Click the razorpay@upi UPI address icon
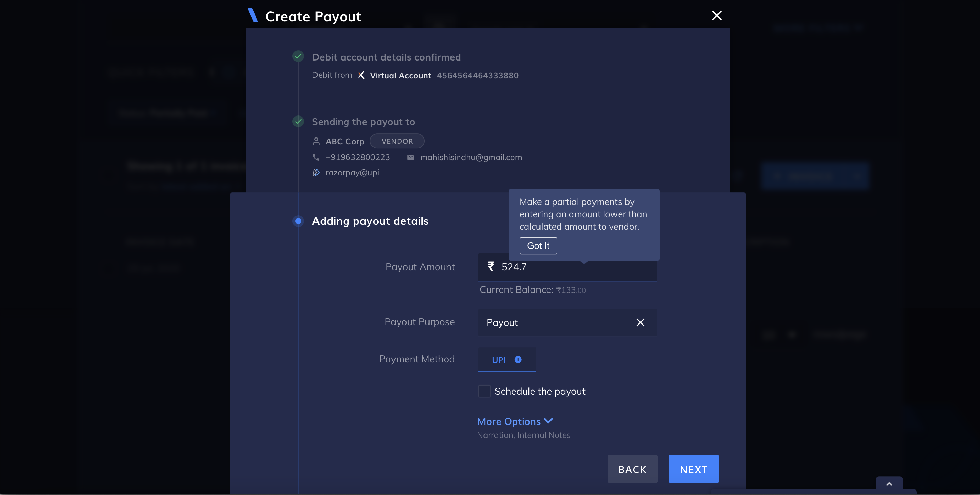Image resolution: width=980 pixels, height=495 pixels. (315, 172)
